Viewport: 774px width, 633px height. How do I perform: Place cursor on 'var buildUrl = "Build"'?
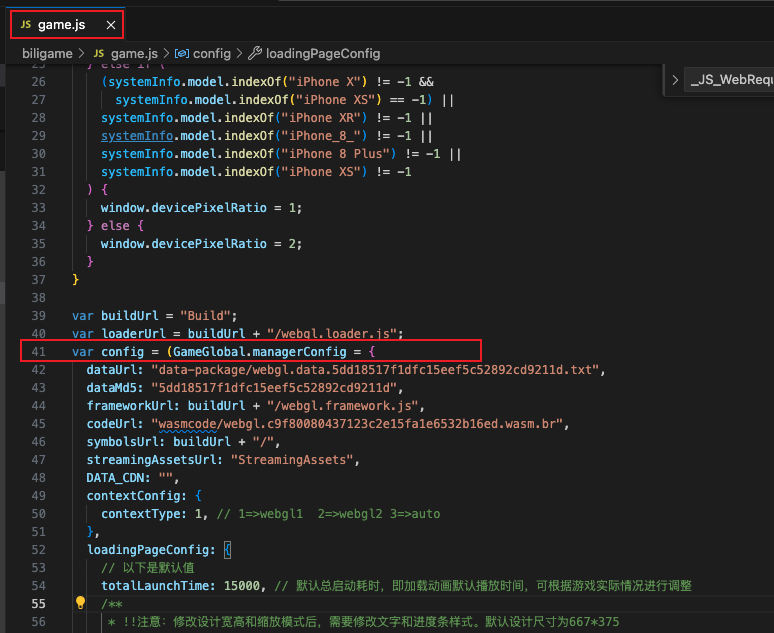[x=155, y=316]
